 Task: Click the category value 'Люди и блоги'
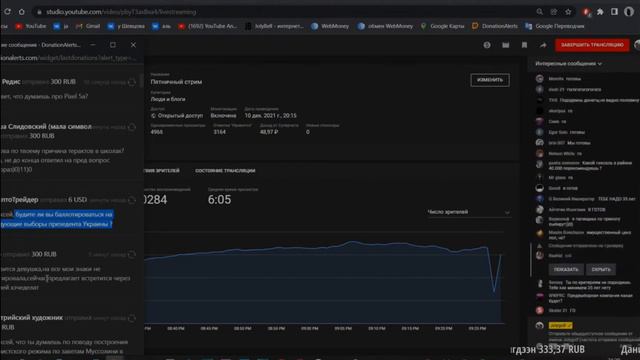click(x=168, y=99)
